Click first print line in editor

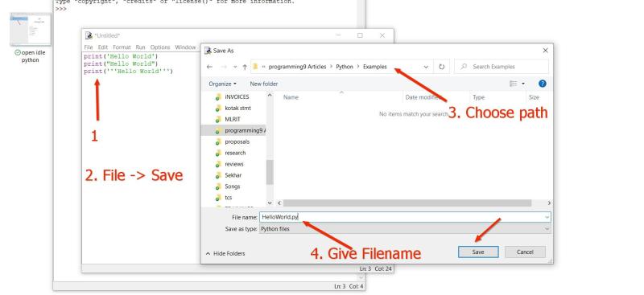(x=121, y=56)
